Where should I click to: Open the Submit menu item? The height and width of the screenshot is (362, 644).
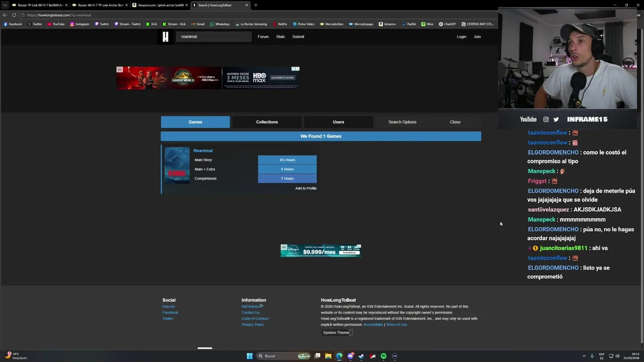[298, 37]
